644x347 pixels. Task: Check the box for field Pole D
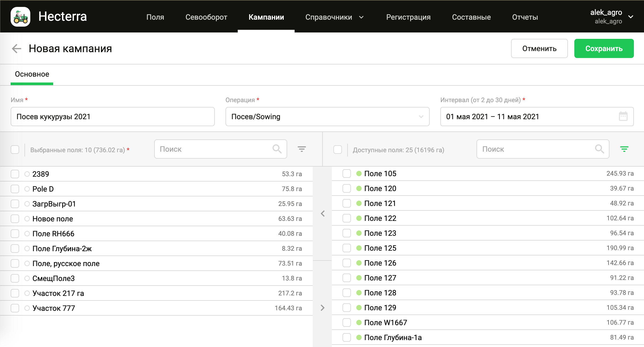[x=15, y=189]
